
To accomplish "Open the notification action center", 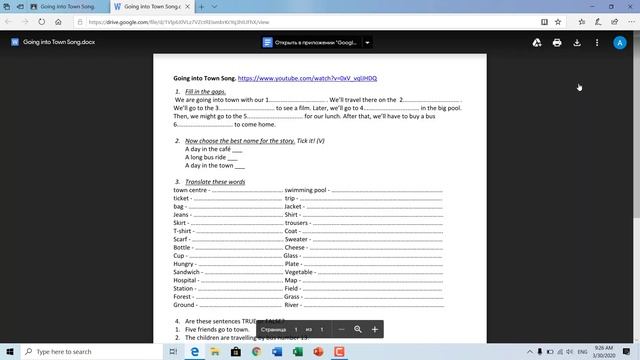I will click(626, 351).
